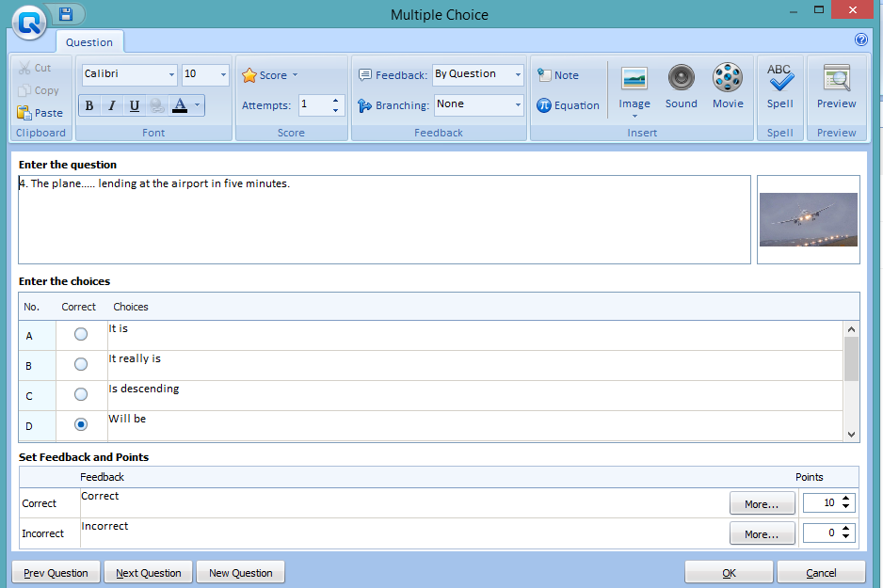Increase Attempts value with up arrow
Screen dimensions: 883x588
point(336,101)
